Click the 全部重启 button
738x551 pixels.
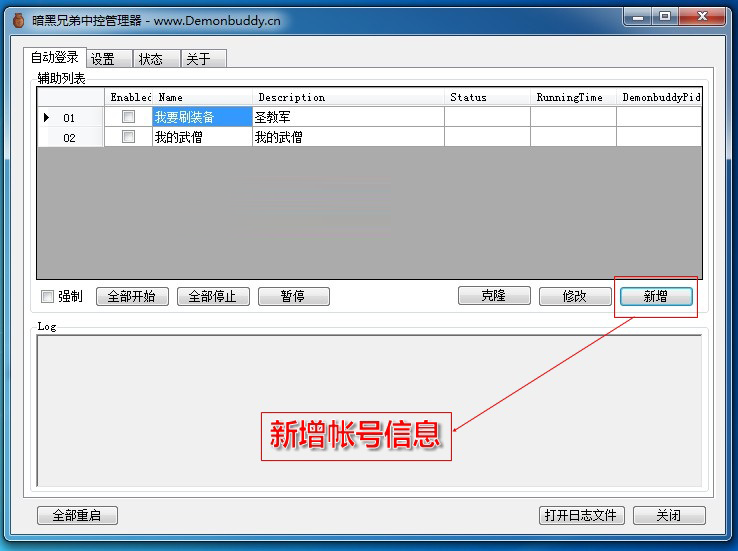[x=77, y=515]
